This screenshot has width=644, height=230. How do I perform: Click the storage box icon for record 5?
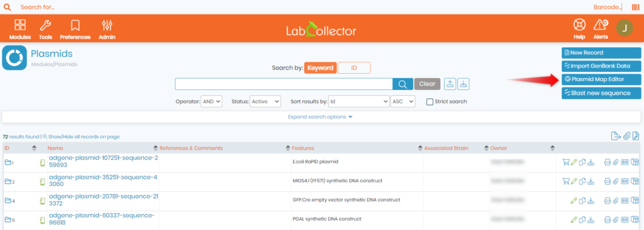(635, 220)
